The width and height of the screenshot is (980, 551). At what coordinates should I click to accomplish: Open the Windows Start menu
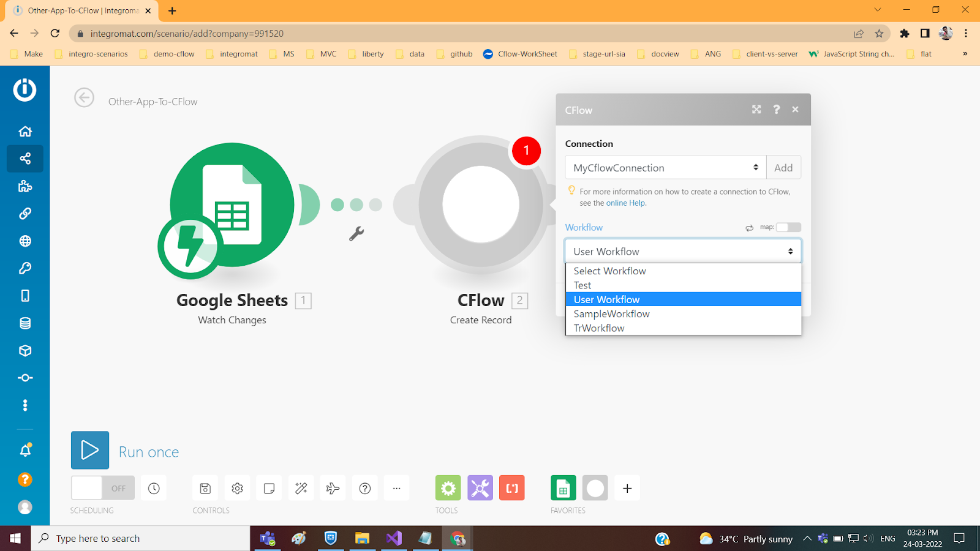click(15, 538)
